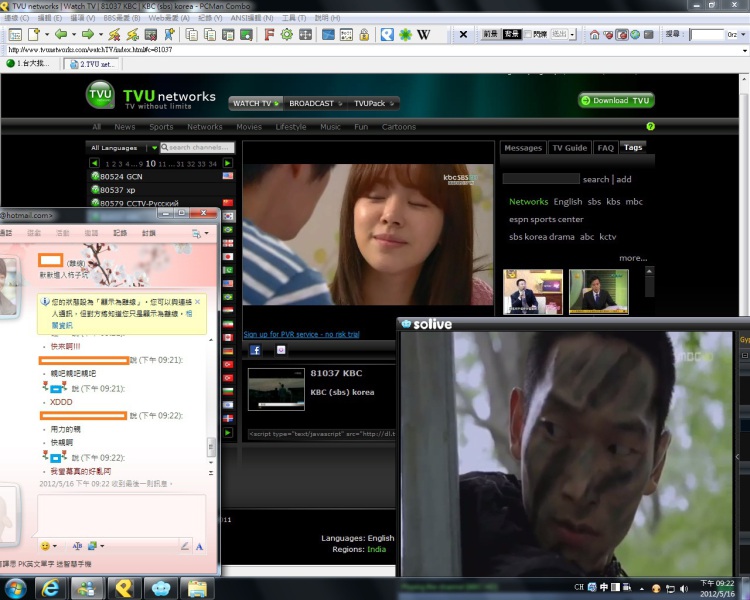Click the Facebook share icon below the video
Image resolution: width=750 pixels, height=600 pixels.
tap(255, 350)
